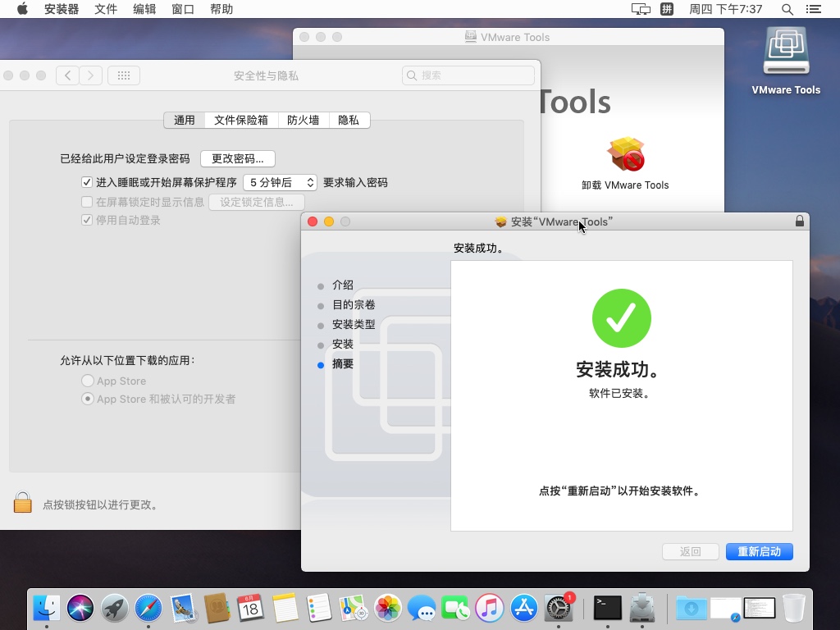Viewport: 840px width, 630px height.
Task: Toggle show message when screen locked checkbox
Action: tap(87, 202)
